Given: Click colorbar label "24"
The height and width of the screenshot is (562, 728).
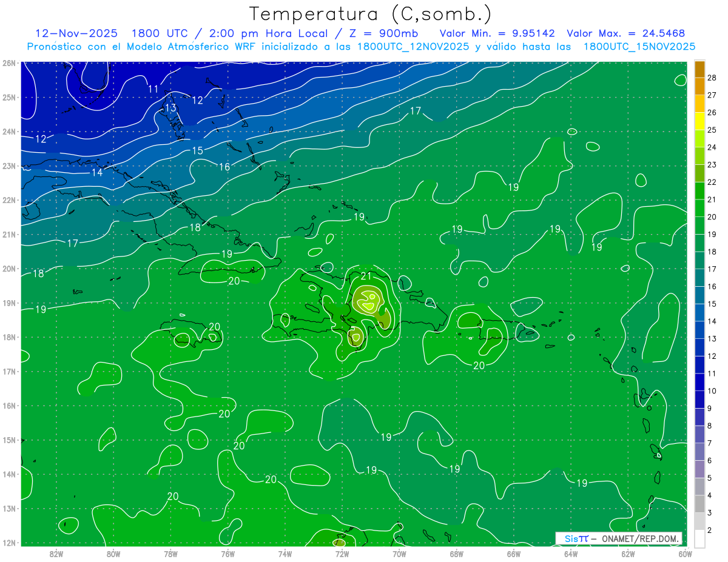Looking at the screenshot, I should point(712,147).
